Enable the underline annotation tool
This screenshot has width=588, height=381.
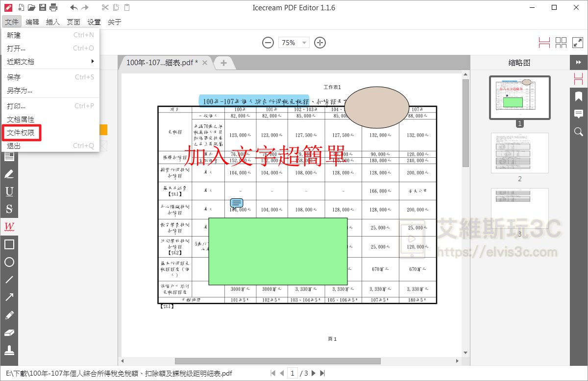(x=10, y=191)
